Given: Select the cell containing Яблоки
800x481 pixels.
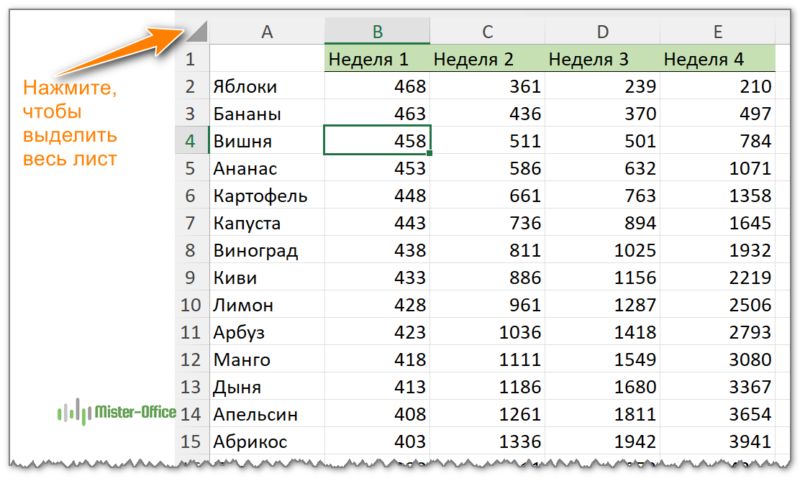Looking at the screenshot, I should [266, 87].
